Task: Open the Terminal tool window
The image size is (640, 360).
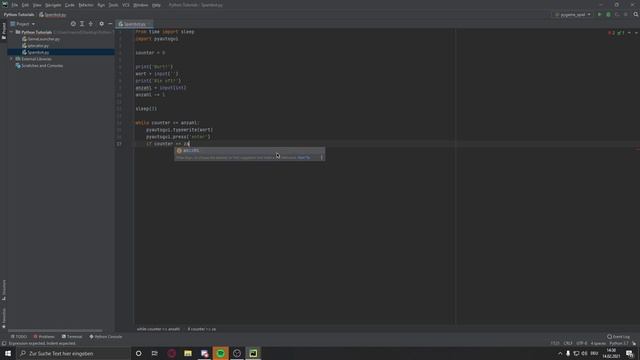Action: [72, 337]
